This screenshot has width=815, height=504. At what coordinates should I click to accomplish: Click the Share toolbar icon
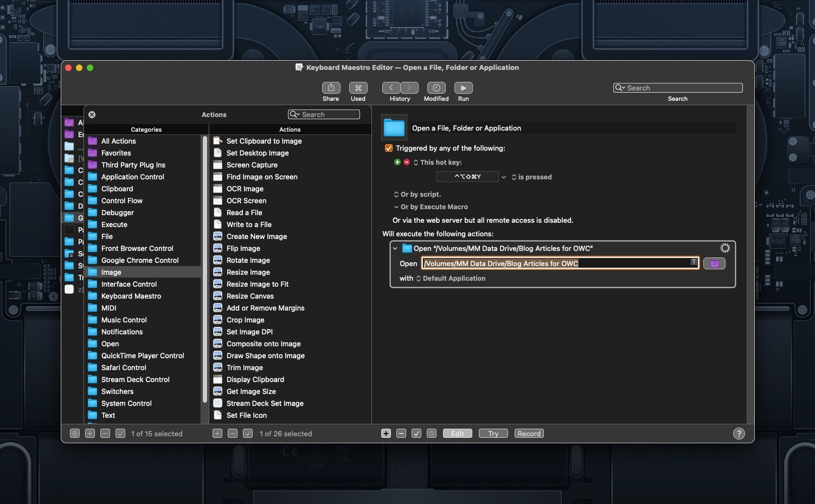pos(331,88)
